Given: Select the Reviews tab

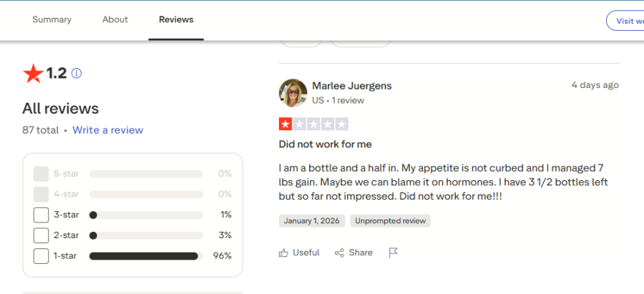Looking at the screenshot, I should 176,19.
